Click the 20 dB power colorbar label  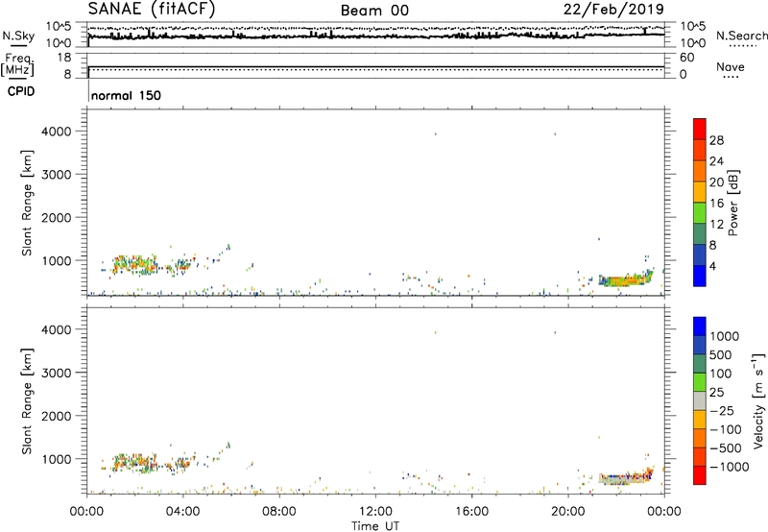(716, 182)
